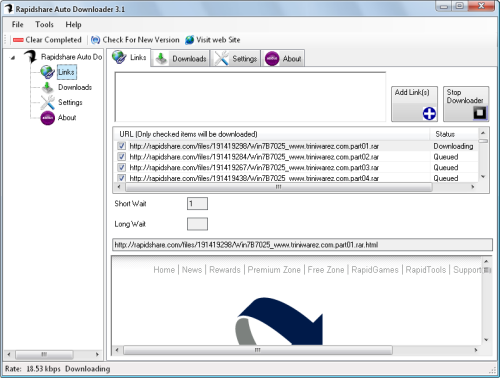Select the Downloads icon in sidebar tree

coord(47,88)
